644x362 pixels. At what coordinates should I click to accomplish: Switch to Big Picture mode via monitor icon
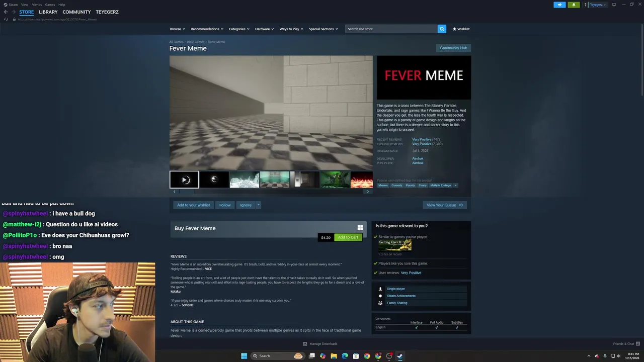[x=614, y=5]
